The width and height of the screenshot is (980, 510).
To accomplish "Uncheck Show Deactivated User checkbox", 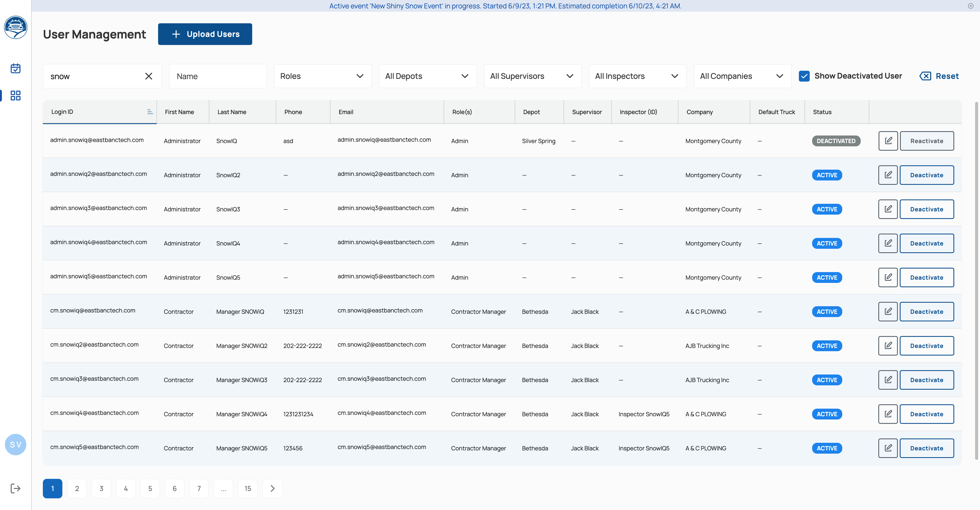I will point(804,76).
